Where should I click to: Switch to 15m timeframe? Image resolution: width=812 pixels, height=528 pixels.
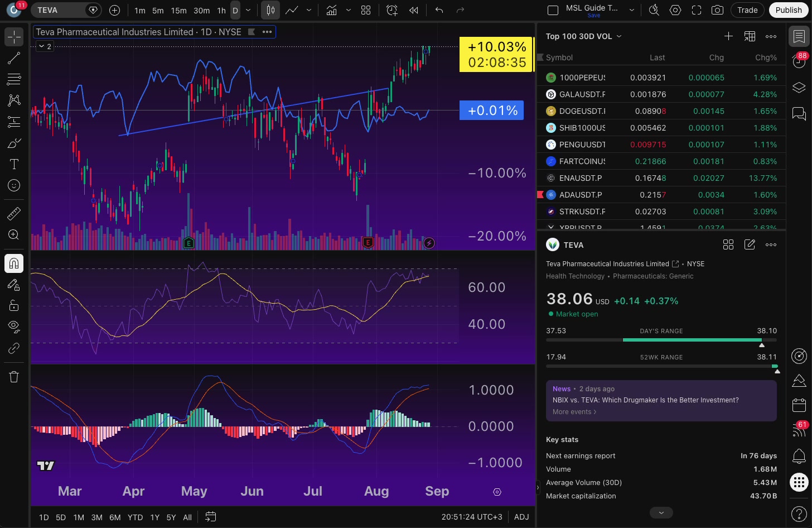click(178, 10)
